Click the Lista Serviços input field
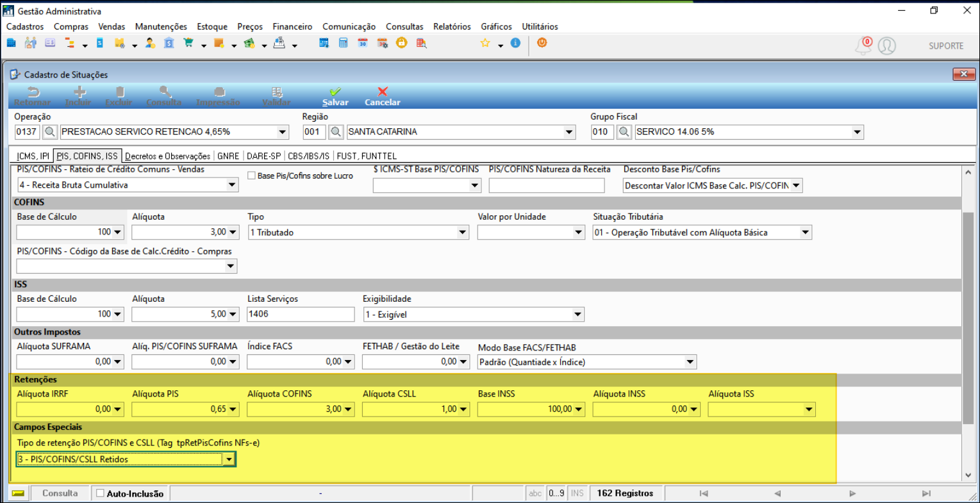 pyautogui.click(x=300, y=314)
